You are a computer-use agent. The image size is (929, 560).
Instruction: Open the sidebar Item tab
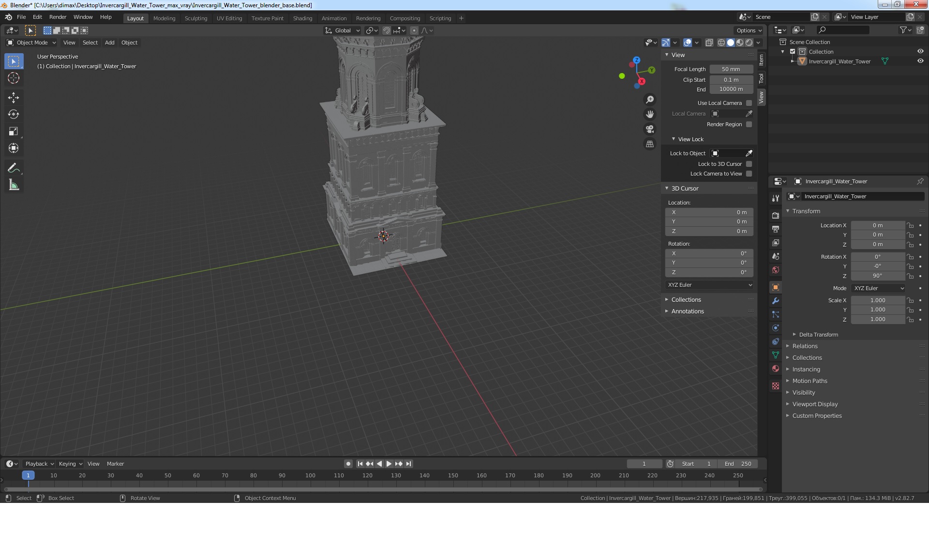761,59
